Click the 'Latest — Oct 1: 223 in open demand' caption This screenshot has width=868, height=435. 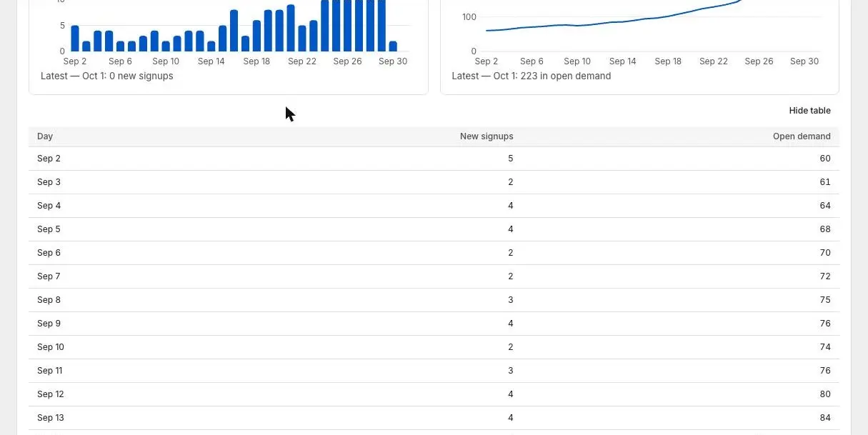pos(532,76)
